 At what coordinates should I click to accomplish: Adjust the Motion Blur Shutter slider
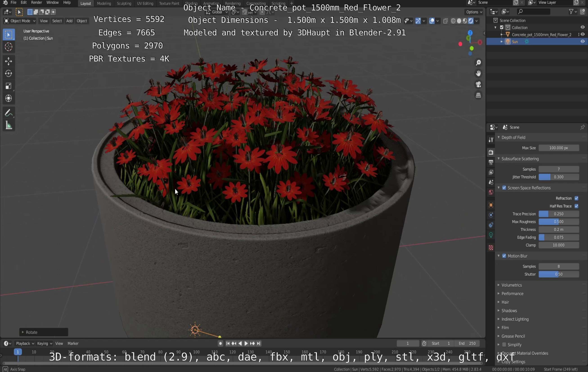[559, 274]
